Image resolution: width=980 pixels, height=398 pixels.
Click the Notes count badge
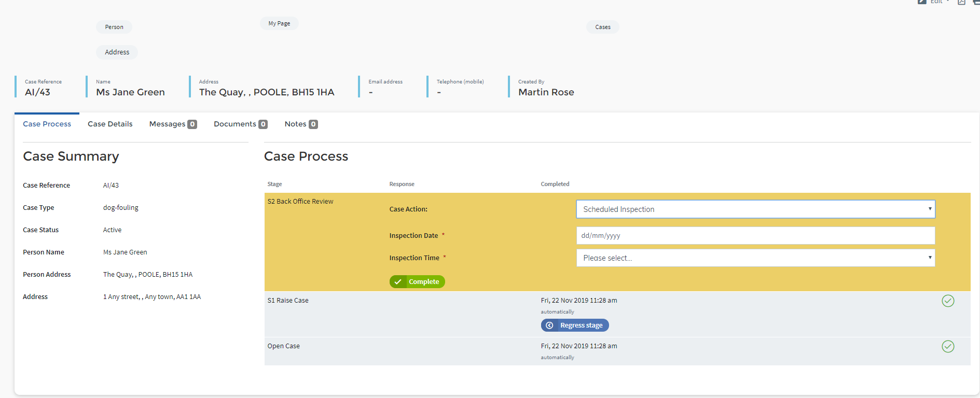coord(313,124)
